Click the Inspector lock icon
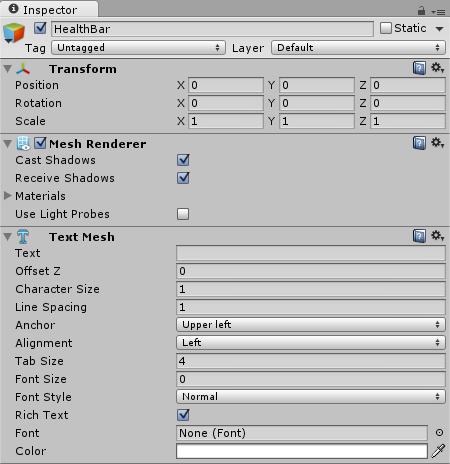450x464 pixels. 421,11
